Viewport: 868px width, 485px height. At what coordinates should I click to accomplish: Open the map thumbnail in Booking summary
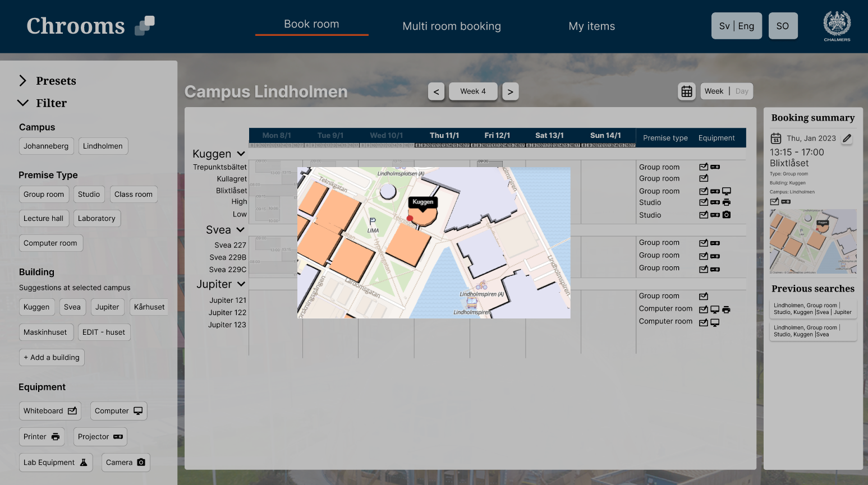pyautogui.click(x=813, y=241)
